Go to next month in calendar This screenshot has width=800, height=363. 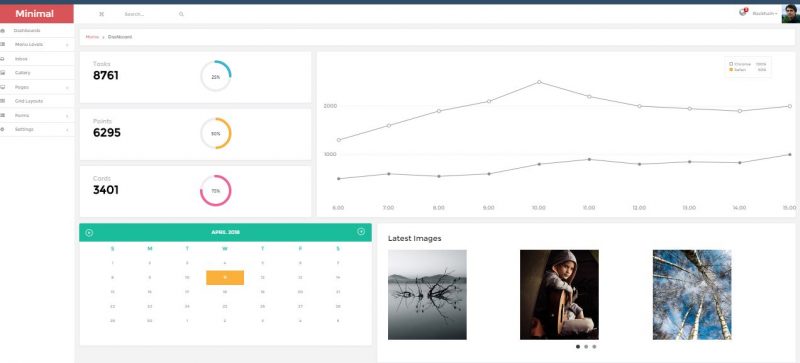click(x=361, y=232)
